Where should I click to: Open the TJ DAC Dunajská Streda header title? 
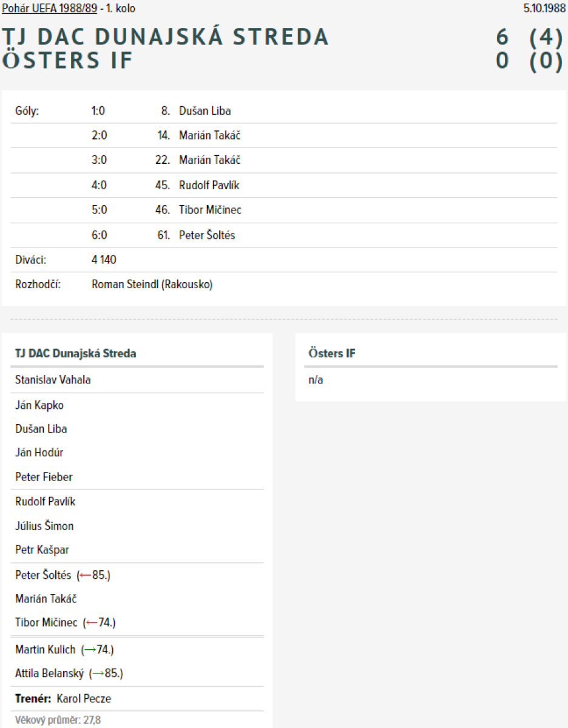pyautogui.click(x=165, y=37)
